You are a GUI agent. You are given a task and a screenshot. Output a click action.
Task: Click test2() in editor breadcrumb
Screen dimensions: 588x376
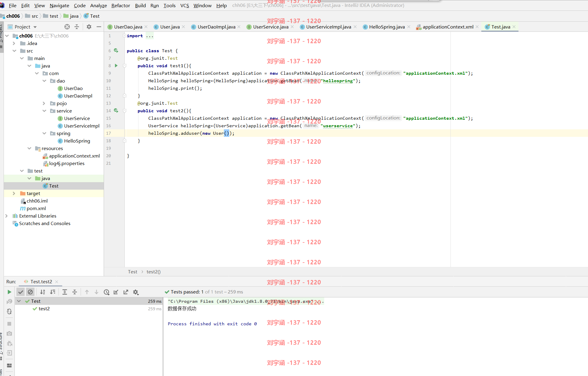click(153, 272)
